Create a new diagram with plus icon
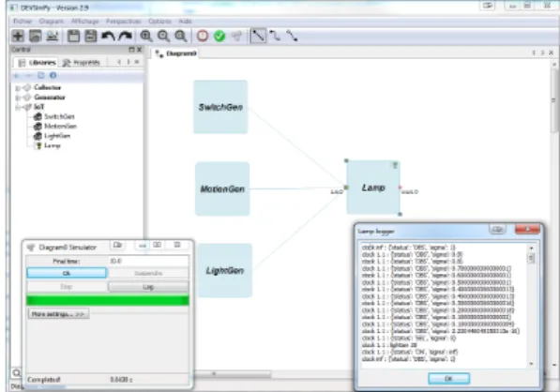Screen dimensions: 560x392 (18, 36)
